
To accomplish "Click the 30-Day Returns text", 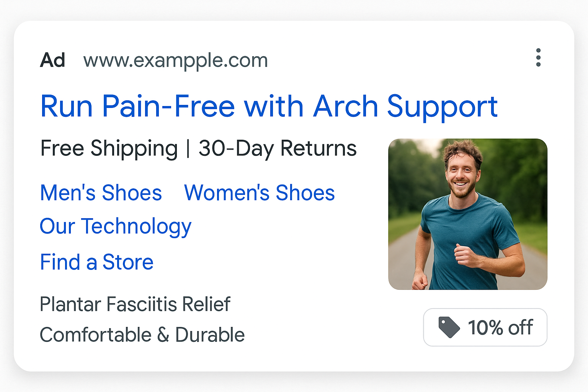I will point(278,149).
